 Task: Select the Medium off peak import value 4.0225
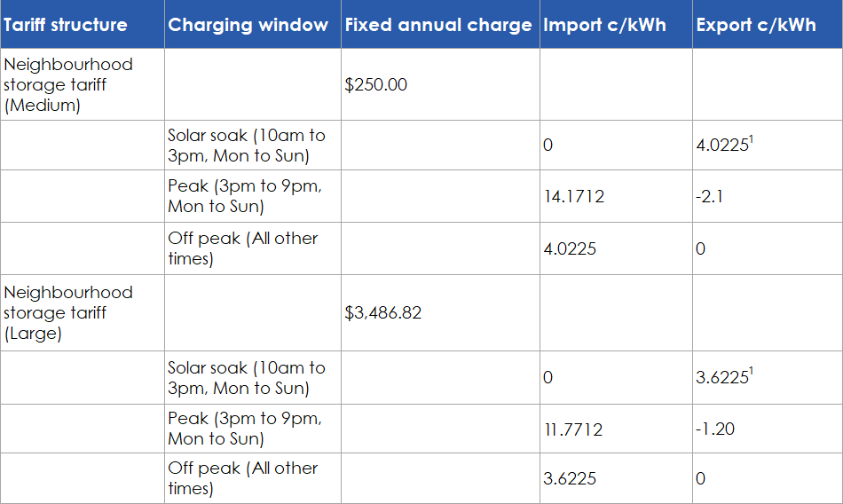pos(570,248)
